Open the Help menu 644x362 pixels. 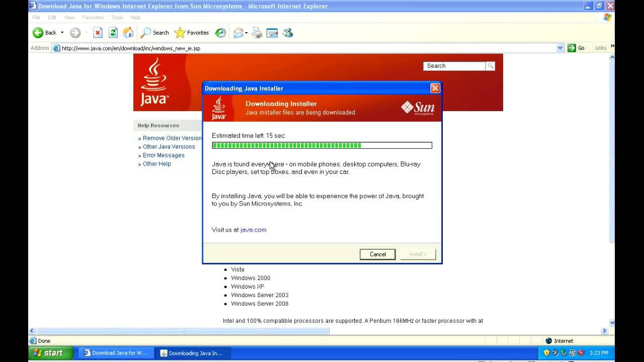tap(136, 17)
